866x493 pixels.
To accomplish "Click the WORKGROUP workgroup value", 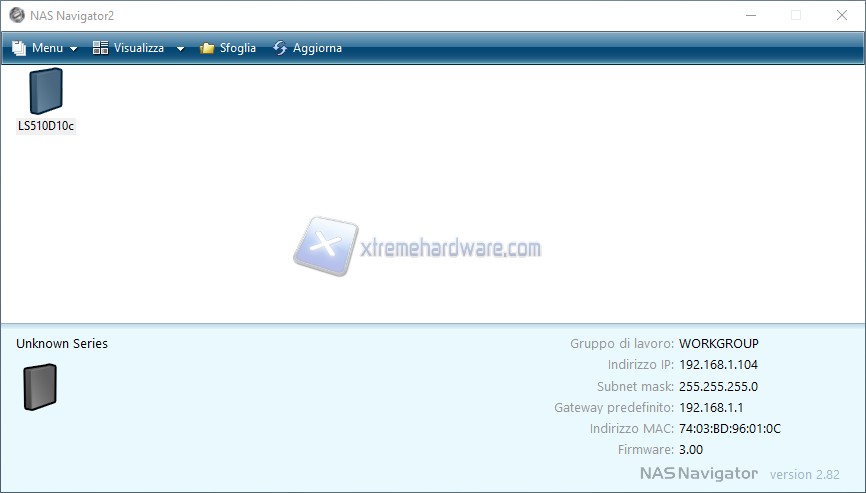I will coord(718,344).
